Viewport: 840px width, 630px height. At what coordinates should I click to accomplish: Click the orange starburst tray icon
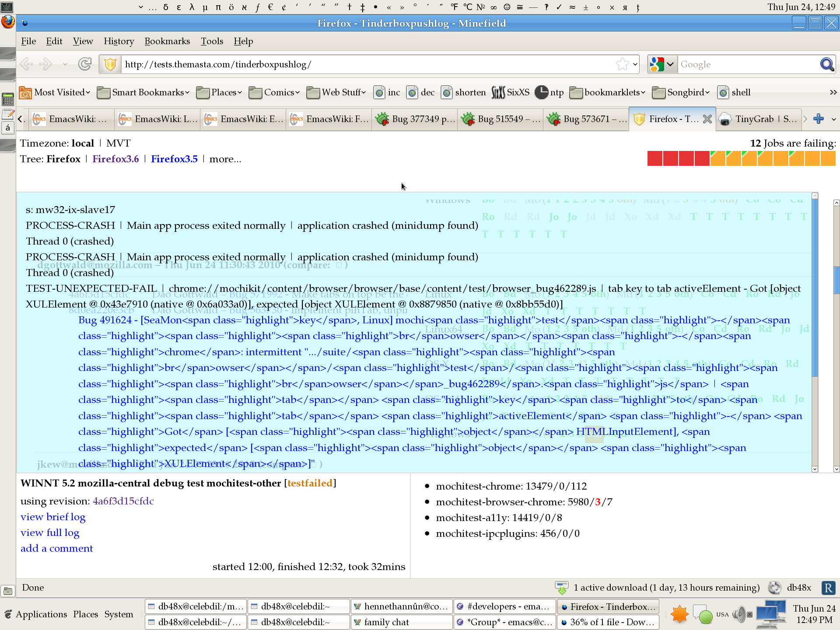click(679, 614)
